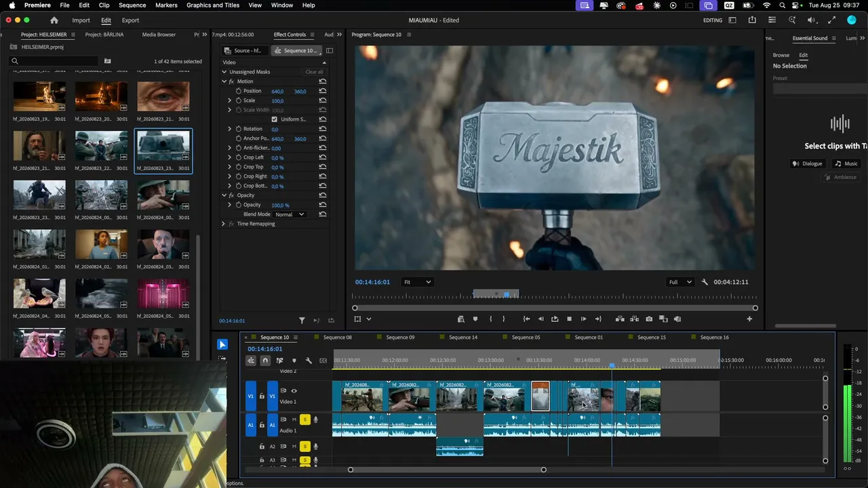
Task: Open the Markers menu
Action: 166,5
